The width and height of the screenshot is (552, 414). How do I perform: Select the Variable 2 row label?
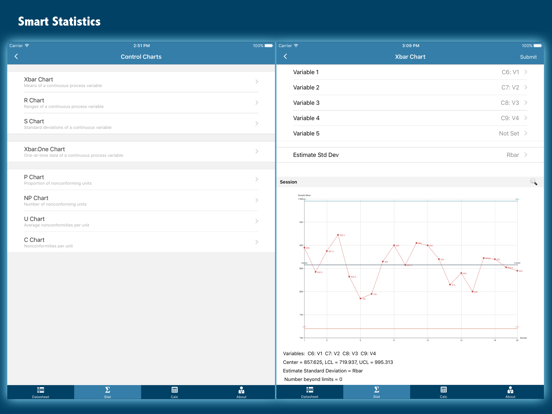click(x=306, y=87)
